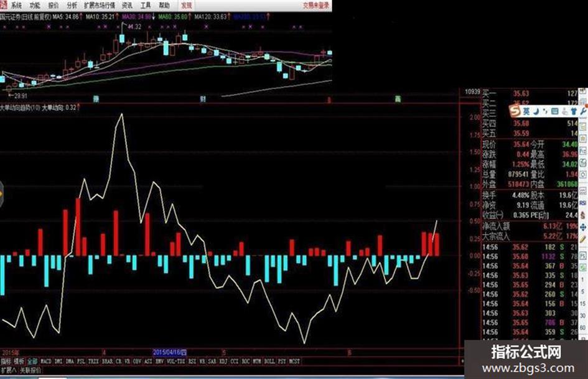Viewport: 588px width, 379px height.
Task: Click the 换手 4.48% value
Action: click(521, 195)
